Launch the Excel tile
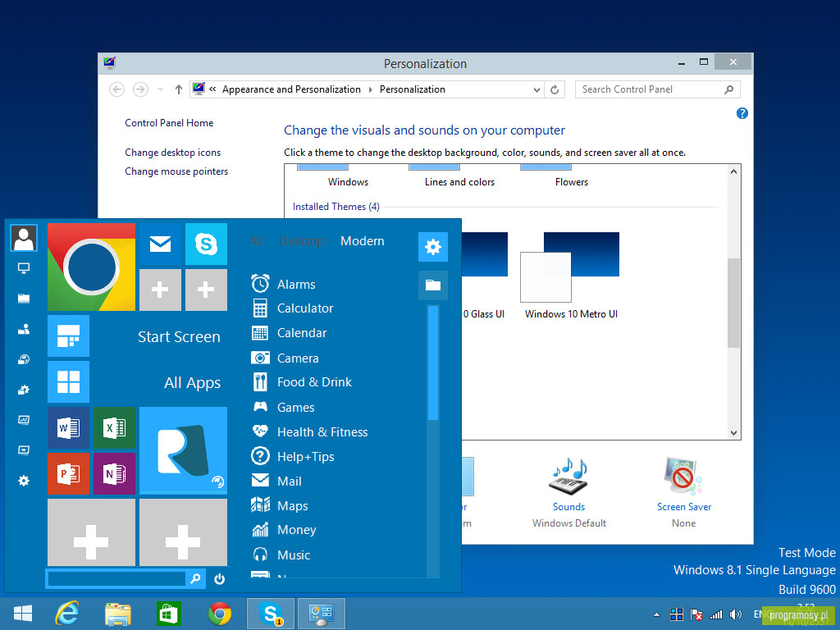Viewport: 840px width, 630px height. 114,427
